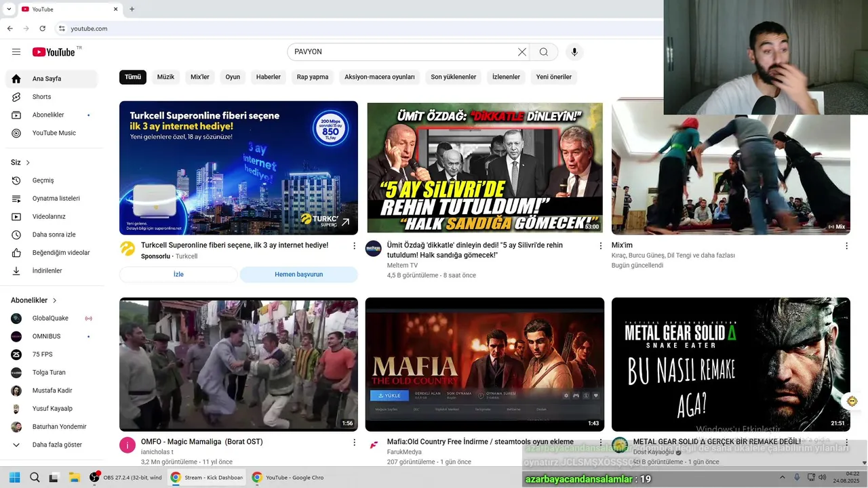868x488 pixels.
Task: Open the Mustafa Kadir subscription channel
Action: point(52,390)
